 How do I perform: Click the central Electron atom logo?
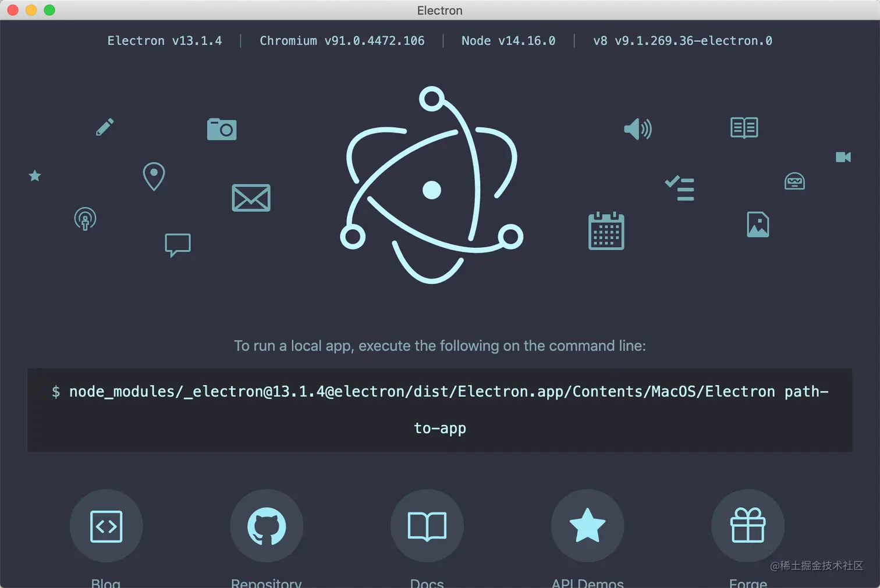(x=432, y=185)
